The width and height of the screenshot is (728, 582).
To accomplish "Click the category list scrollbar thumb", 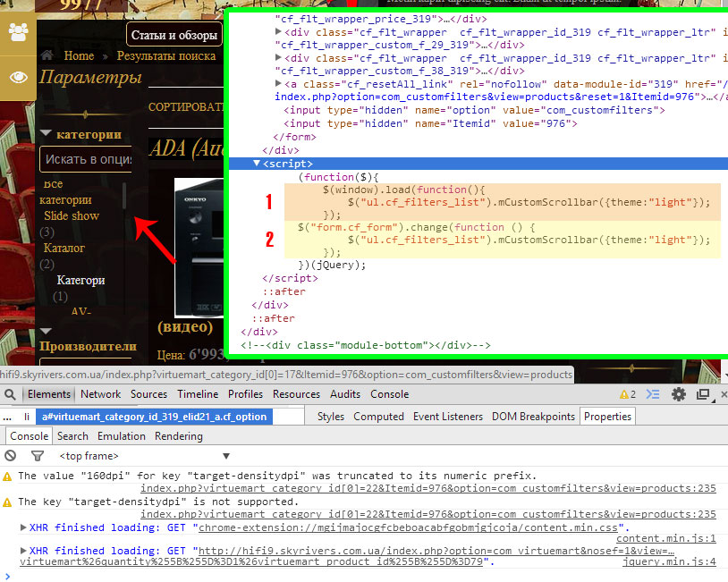I will tap(124, 196).
